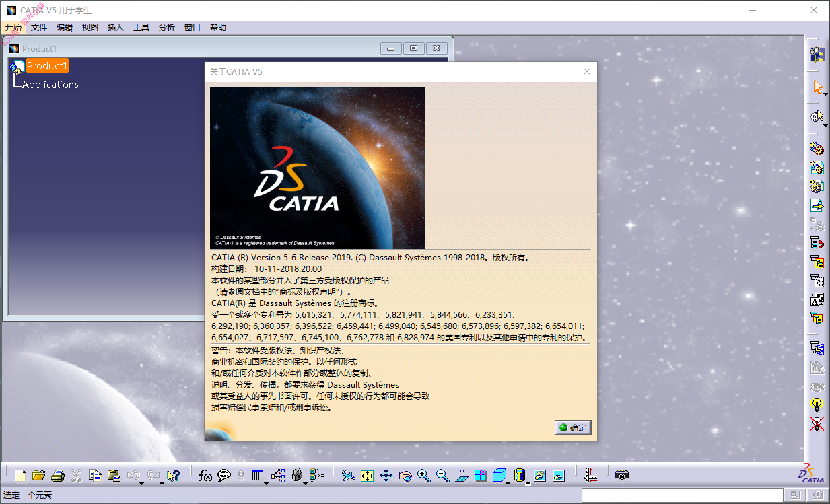This screenshot has height=504, width=830.
Task: Expand the Redo history dropdown arrow
Action: click(x=162, y=484)
